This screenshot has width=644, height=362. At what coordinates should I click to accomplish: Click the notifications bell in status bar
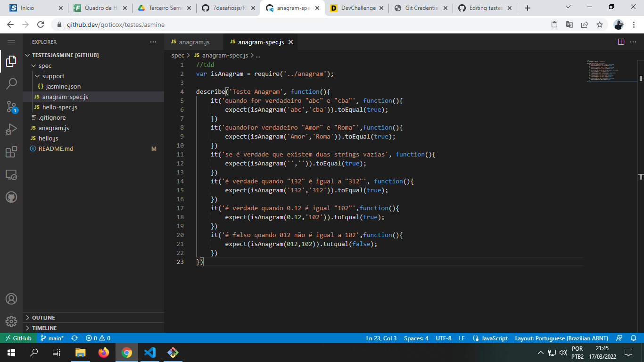[634, 338]
